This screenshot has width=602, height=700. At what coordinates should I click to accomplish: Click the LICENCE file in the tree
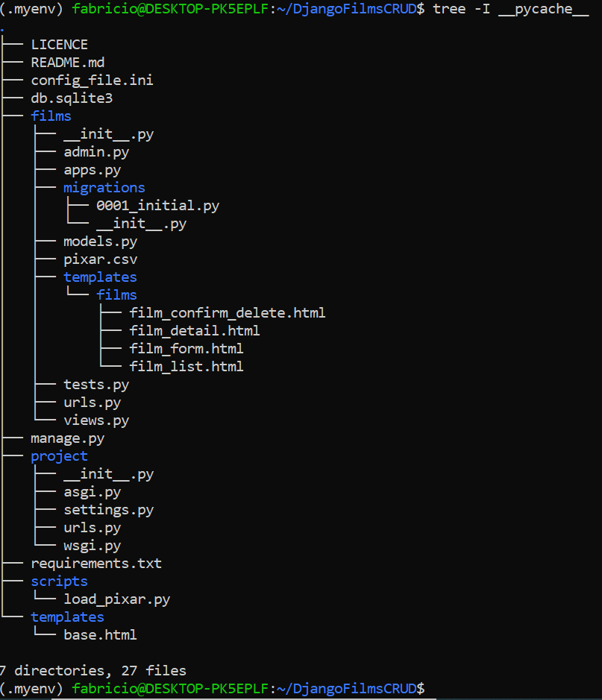click(x=59, y=45)
